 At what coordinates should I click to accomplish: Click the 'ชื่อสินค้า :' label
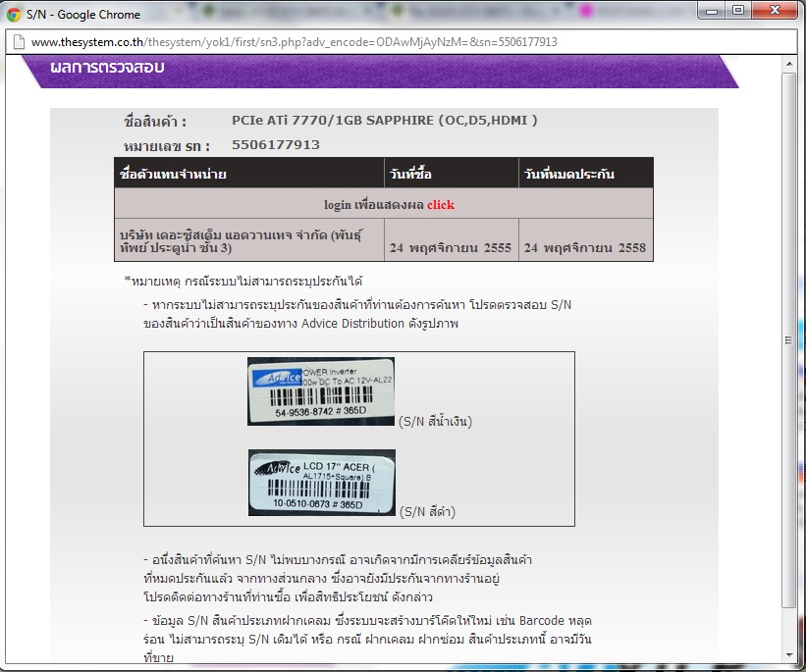coord(155,122)
